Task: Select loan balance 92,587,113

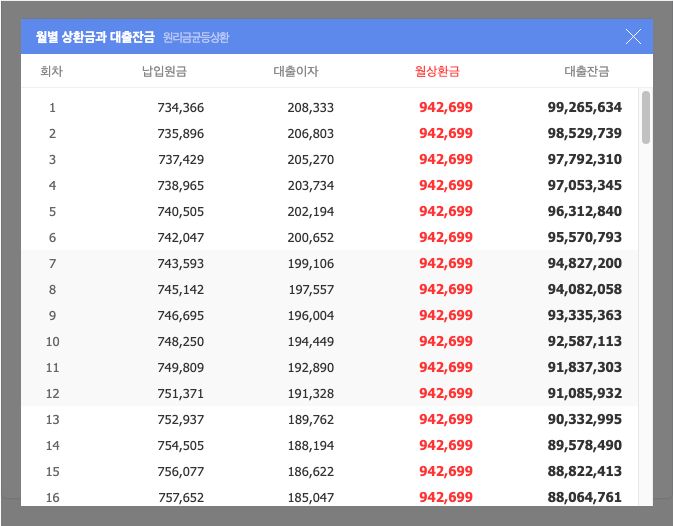Action: tap(585, 341)
